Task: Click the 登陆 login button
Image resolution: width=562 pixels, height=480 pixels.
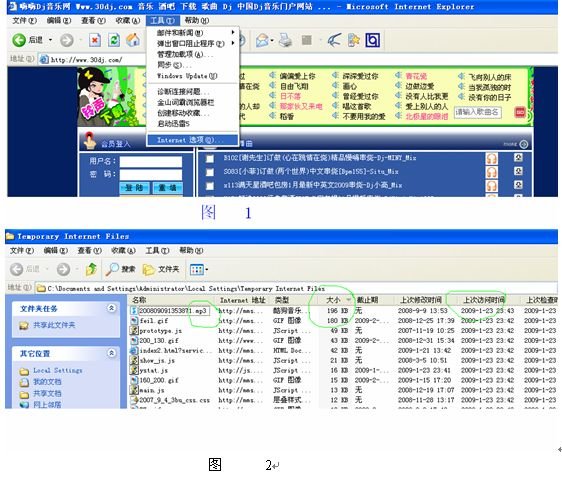Action: [x=134, y=187]
